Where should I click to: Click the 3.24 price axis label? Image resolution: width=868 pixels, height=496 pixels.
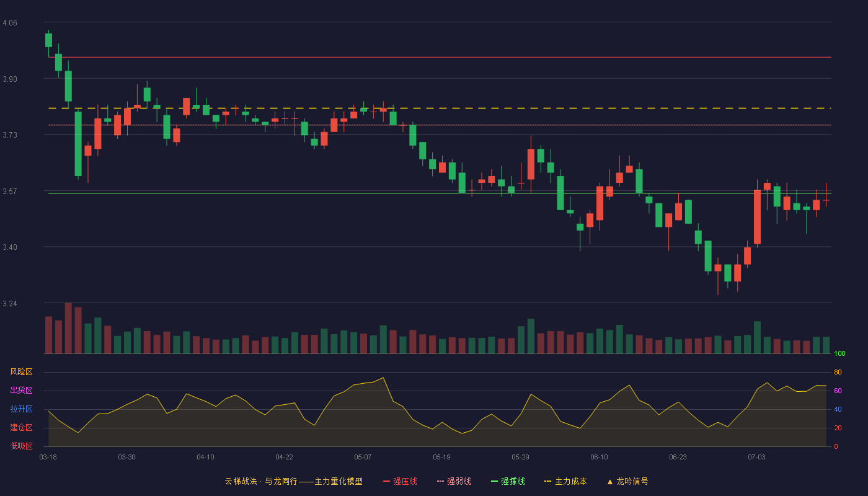click(10, 304)
